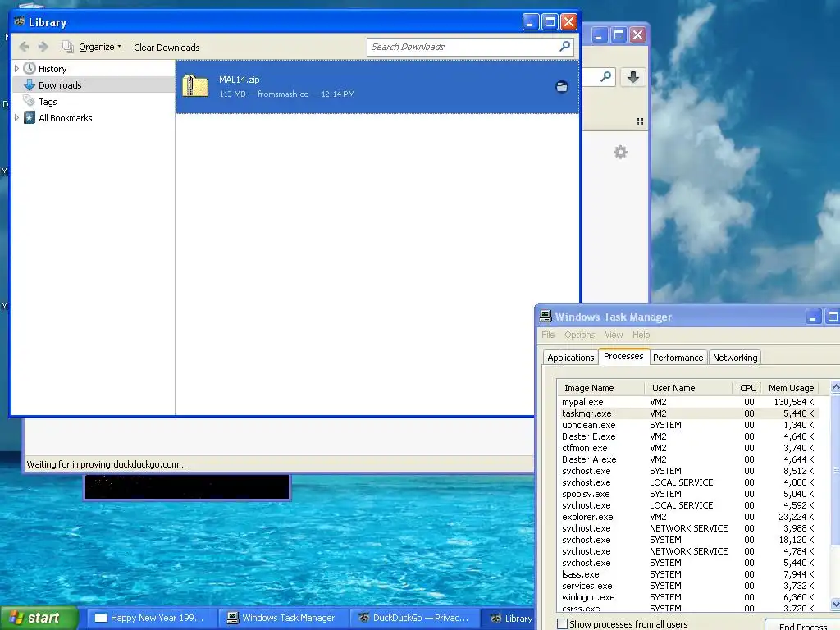Open Task Manager Help menu
840x630 pixels.
pos(641,335)
